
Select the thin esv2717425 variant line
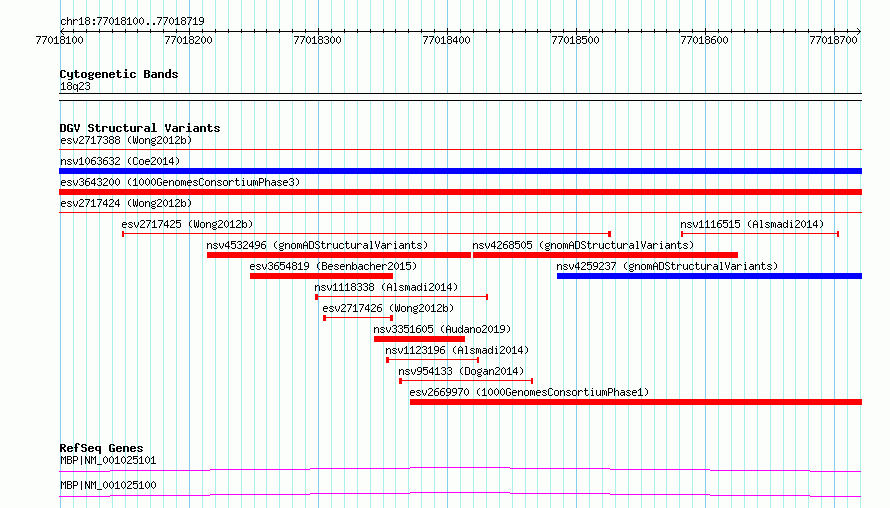367,234
